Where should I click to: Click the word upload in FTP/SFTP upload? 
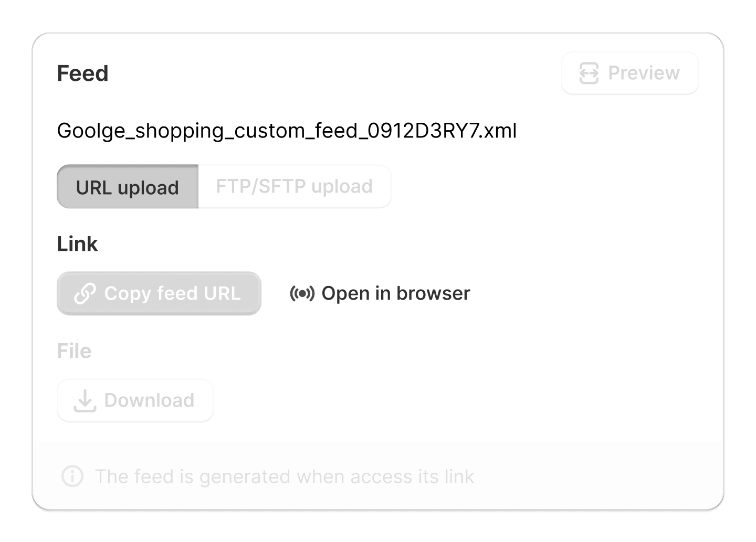tap(342, 187)
